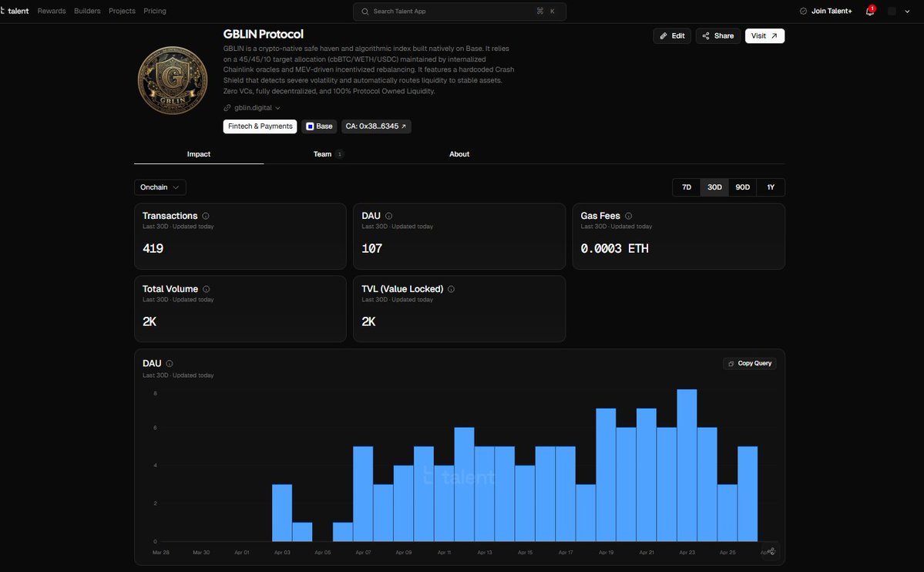Open the account menu chevron in header

(907, 12)
